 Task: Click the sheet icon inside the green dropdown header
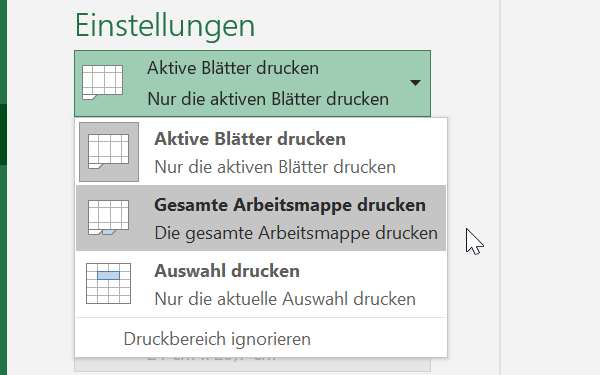tap(102, 82)
